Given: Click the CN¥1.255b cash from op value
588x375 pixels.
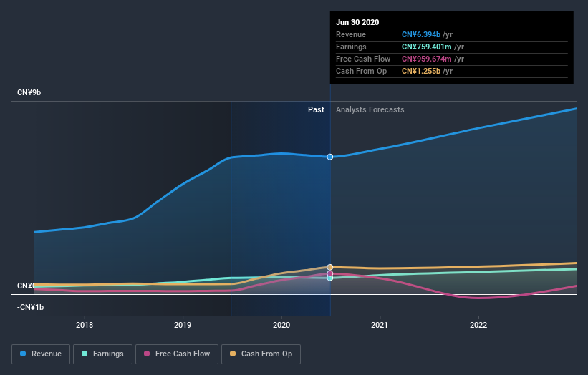Looking at the screenshot, I should coord(421,71).
